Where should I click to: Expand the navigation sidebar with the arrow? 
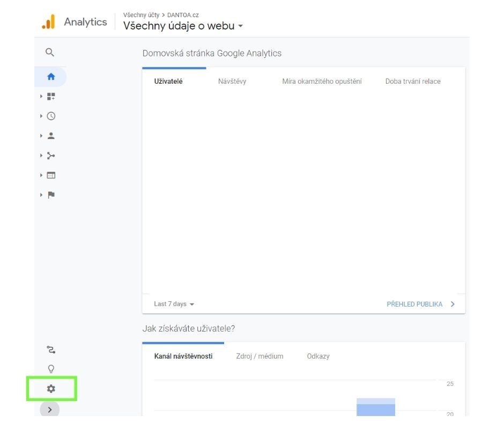click(50, 409)
